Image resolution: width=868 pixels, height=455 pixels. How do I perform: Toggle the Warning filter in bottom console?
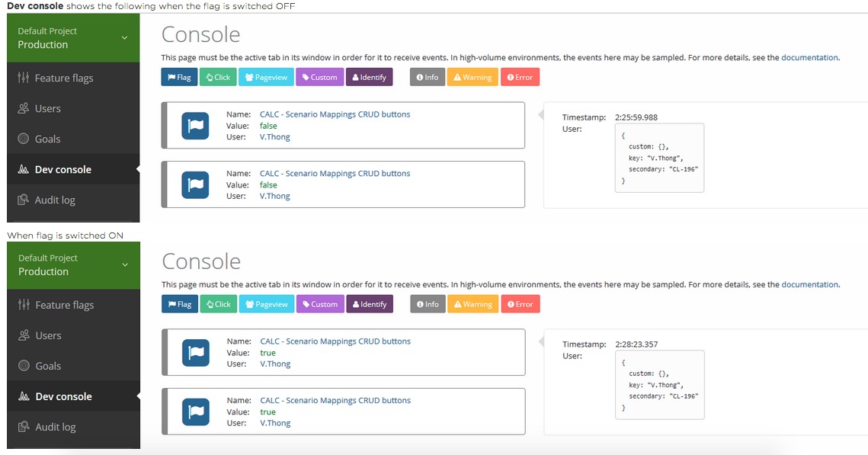(x=472, y=304)
